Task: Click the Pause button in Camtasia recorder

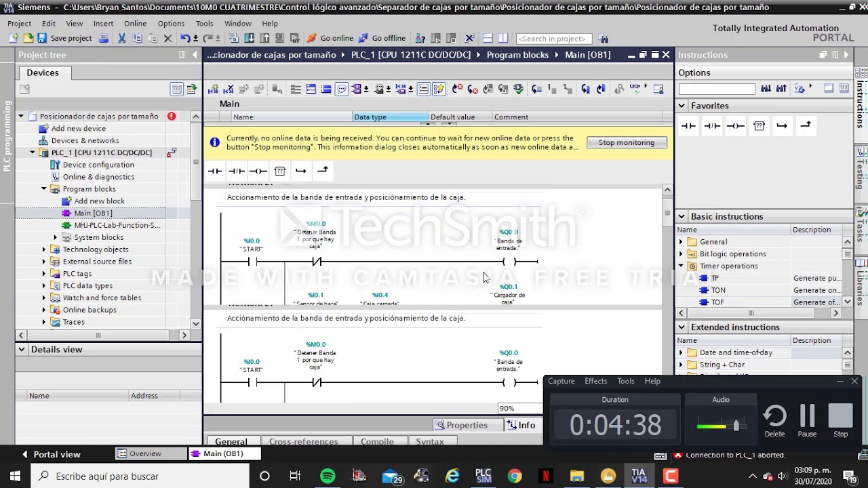Action: pos(807,420)
